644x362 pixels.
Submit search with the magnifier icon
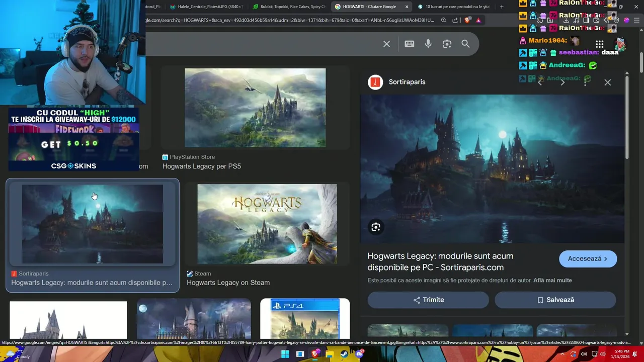coord(465,44)
